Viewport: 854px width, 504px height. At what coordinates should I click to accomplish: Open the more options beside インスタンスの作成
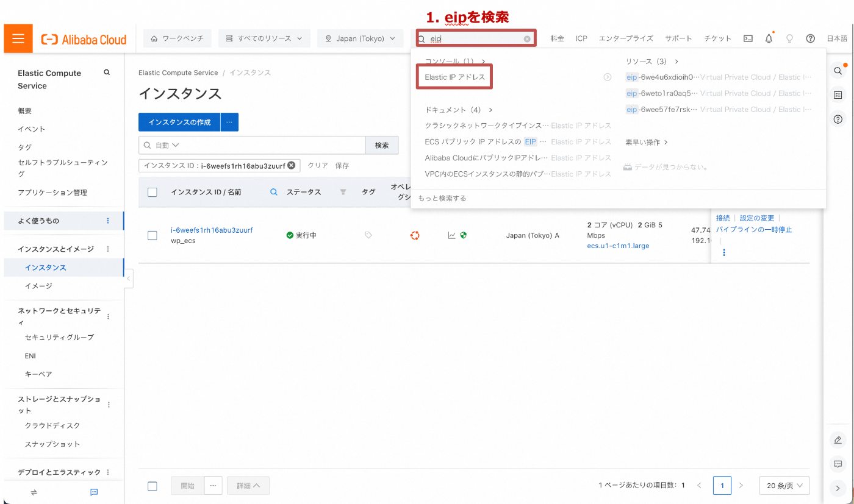pyautogui.click(x=229, y=122)
